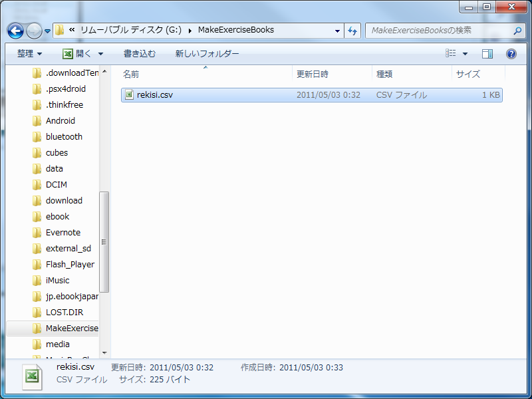Open the 整理 menu
532x399 pixels.
pos(29,54)
